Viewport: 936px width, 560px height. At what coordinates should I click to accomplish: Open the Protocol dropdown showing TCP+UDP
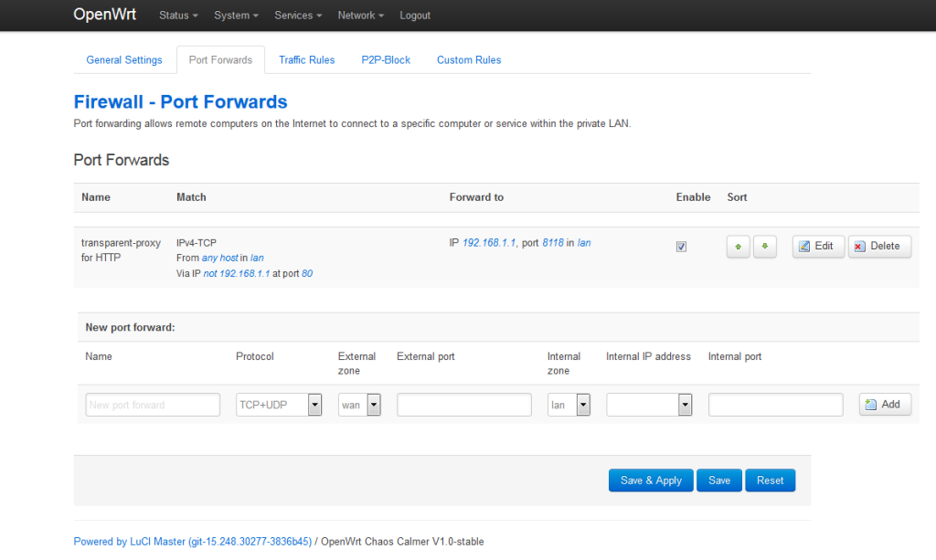tap(314, 405)
